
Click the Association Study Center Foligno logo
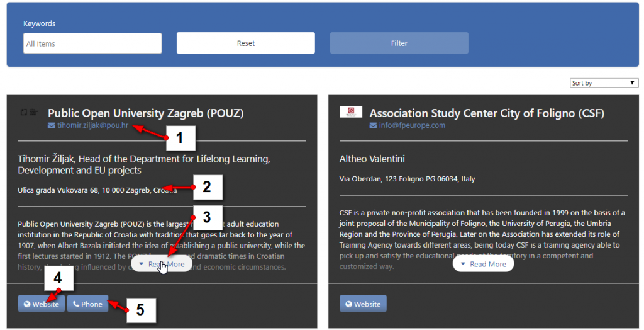351,111
